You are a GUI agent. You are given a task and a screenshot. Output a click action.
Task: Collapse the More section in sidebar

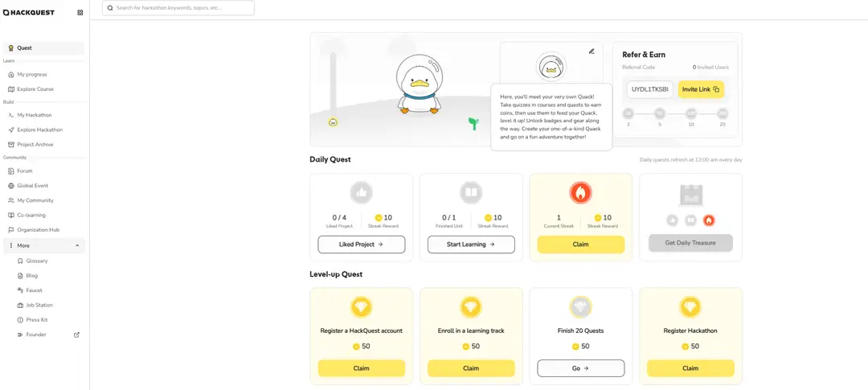[77, 245]
